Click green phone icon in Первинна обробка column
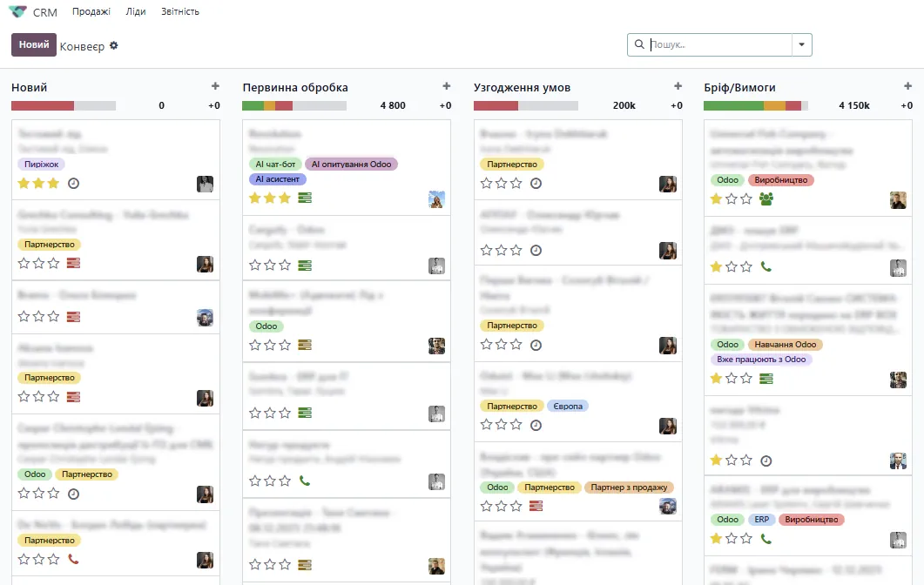 [305, 481]
